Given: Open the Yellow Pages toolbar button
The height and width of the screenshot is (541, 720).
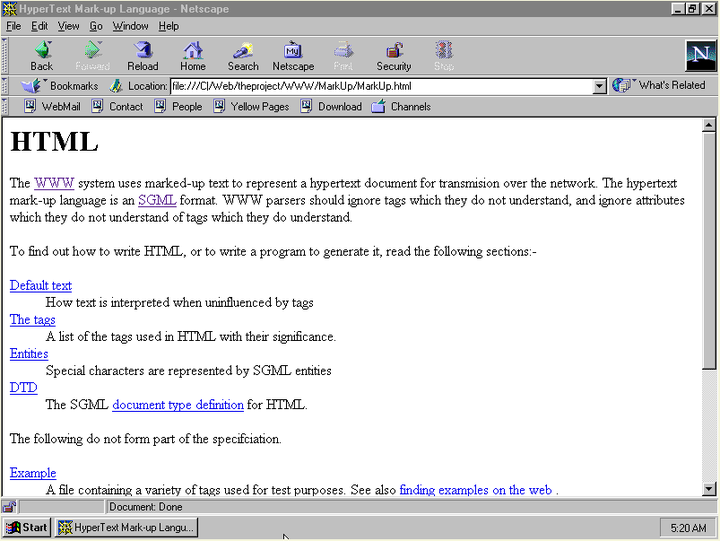Looking at the screenshot, I should (x=251, y=107).
